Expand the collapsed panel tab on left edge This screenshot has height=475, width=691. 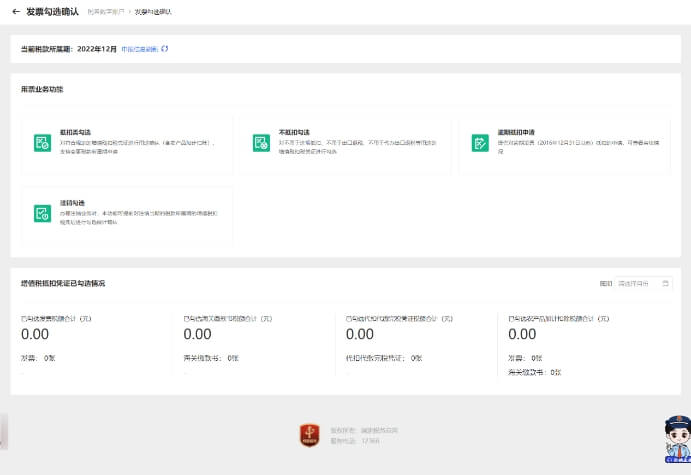[x=2, y=430]
